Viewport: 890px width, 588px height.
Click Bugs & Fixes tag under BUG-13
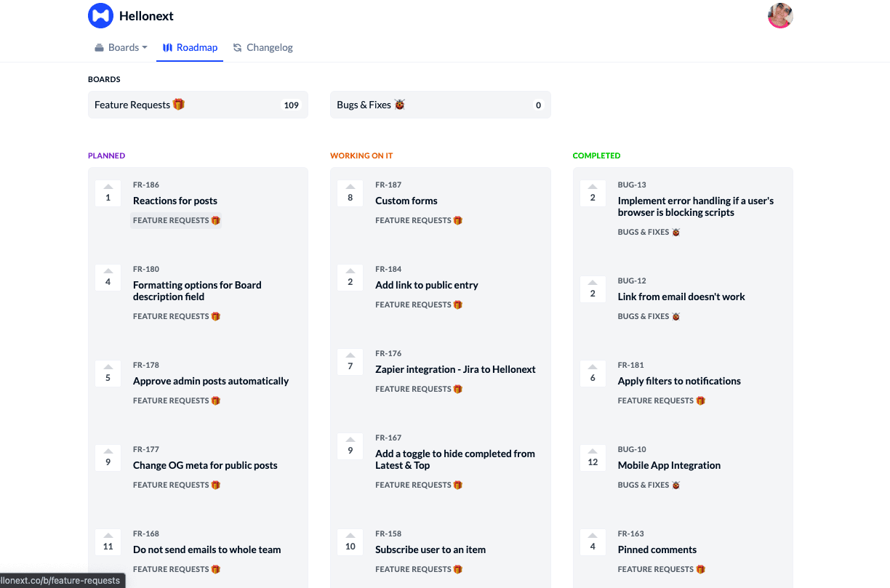click(x=649, y=232)
